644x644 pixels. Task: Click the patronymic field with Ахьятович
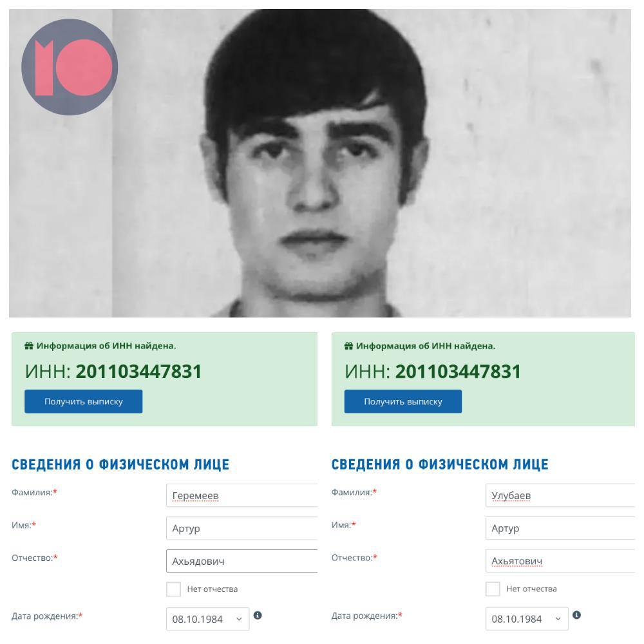click(560, 561)
